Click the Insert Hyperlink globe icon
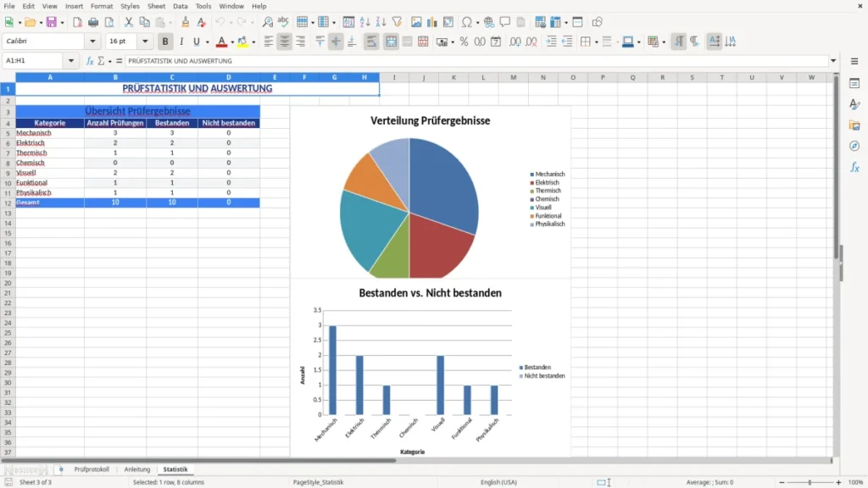This screenshot has width=868, height=488. [489, 22]
